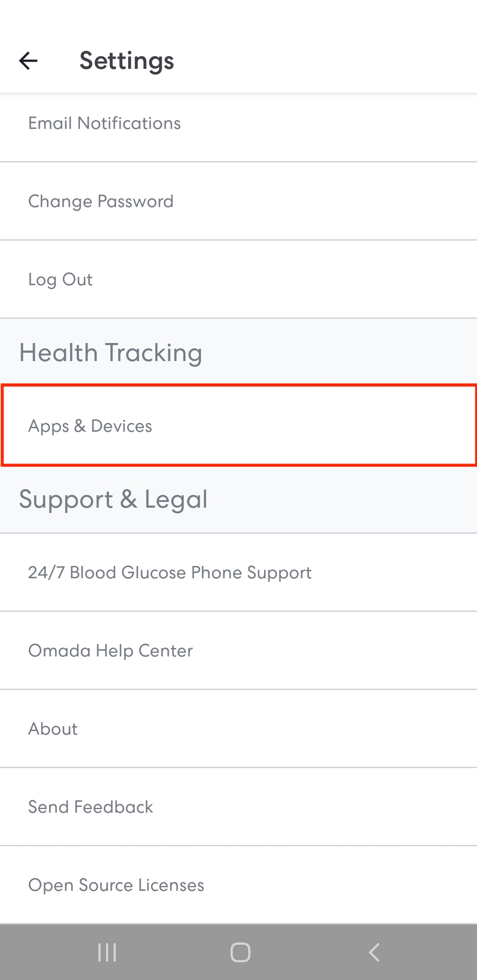The image size is (477, 980).
Task: Select Send Feedback
Action: [x=238, y=807]
